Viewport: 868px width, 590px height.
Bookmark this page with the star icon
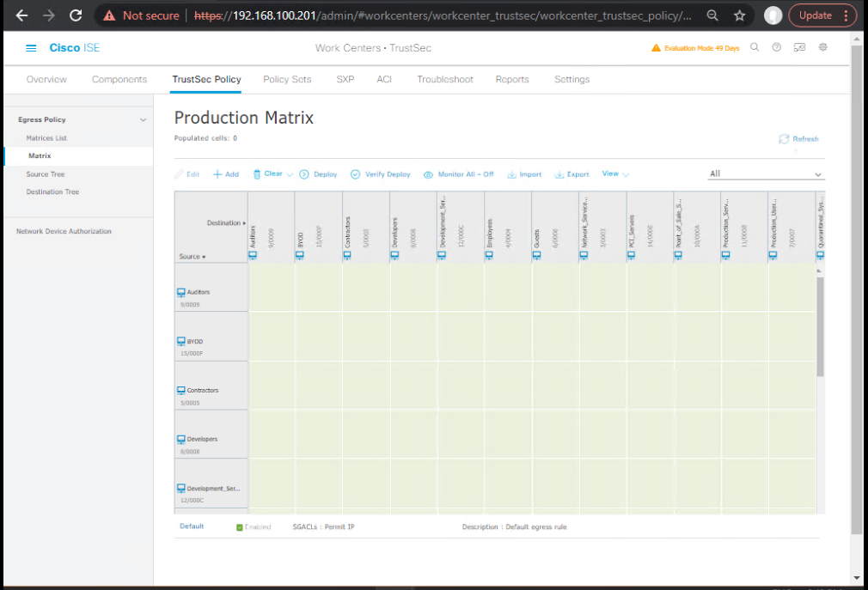[740, 15]
